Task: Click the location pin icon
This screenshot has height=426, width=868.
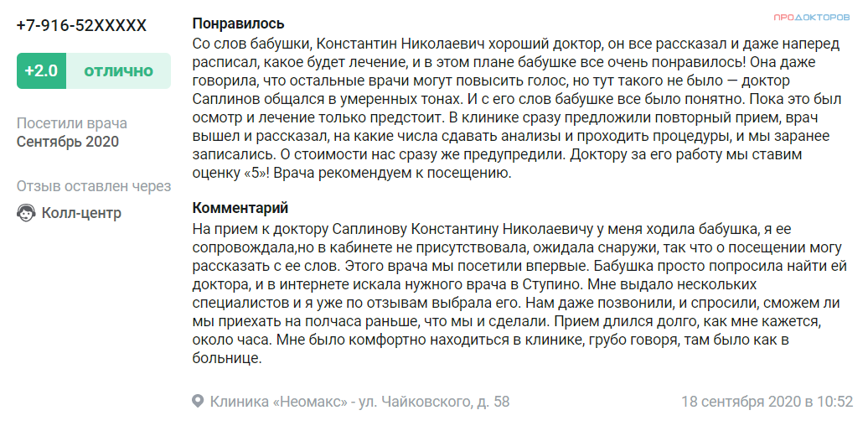Action: pos(198,401)
